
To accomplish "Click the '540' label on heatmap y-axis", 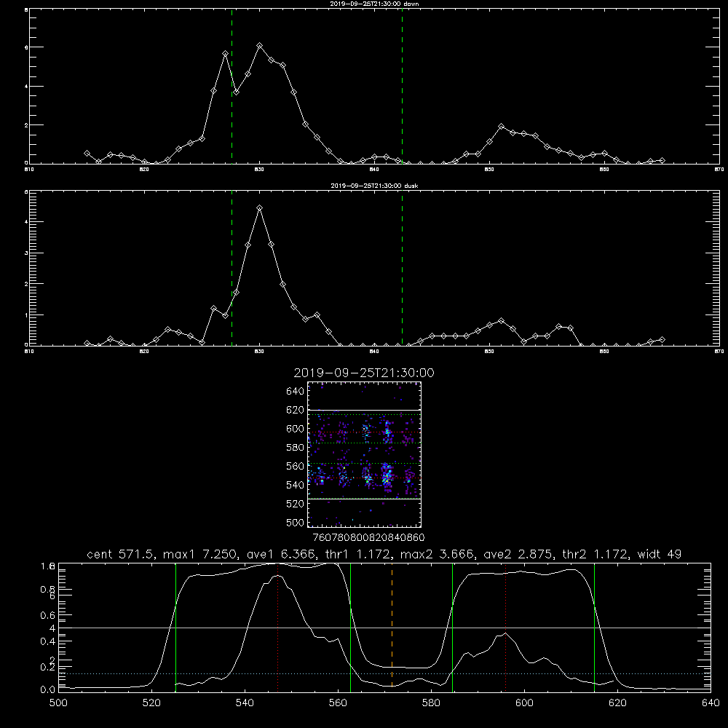I will tap(296, 485).
